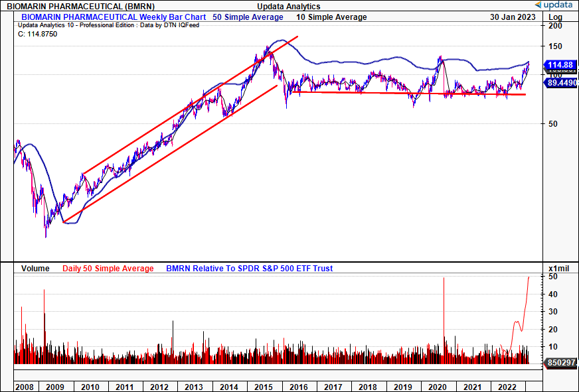
Task: Click the 114.88 price tag
Action: 560,65
